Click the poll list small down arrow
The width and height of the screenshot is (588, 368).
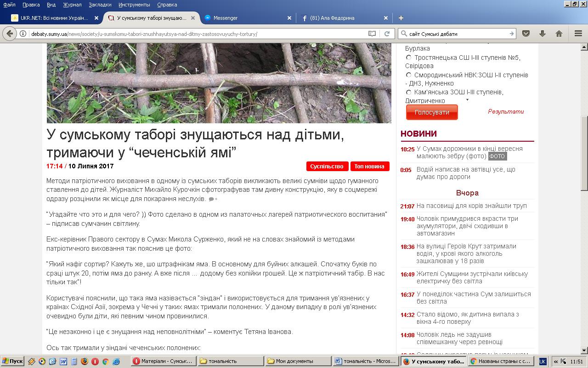pyautogui.click(x=468, y=99)
